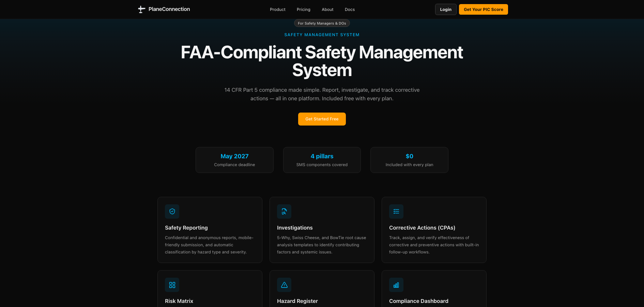Click the Compliance Dashboard card title
The height and width of the screenshot is (307, 644).
[419, 301]
